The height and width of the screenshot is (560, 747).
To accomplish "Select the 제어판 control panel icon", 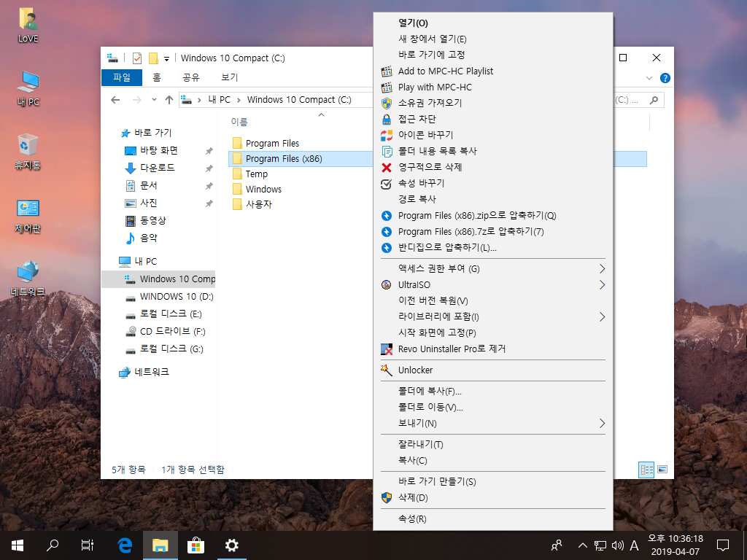I will tap(28, 216).
